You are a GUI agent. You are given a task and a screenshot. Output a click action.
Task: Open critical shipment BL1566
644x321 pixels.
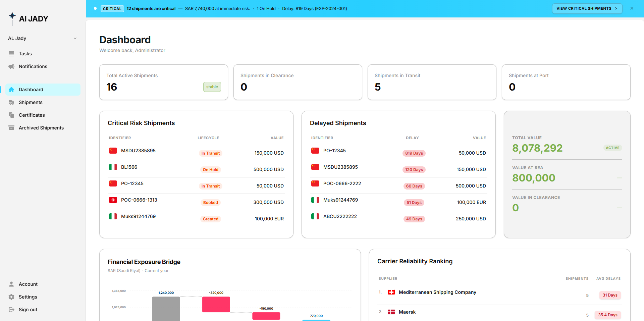(196, 169)
